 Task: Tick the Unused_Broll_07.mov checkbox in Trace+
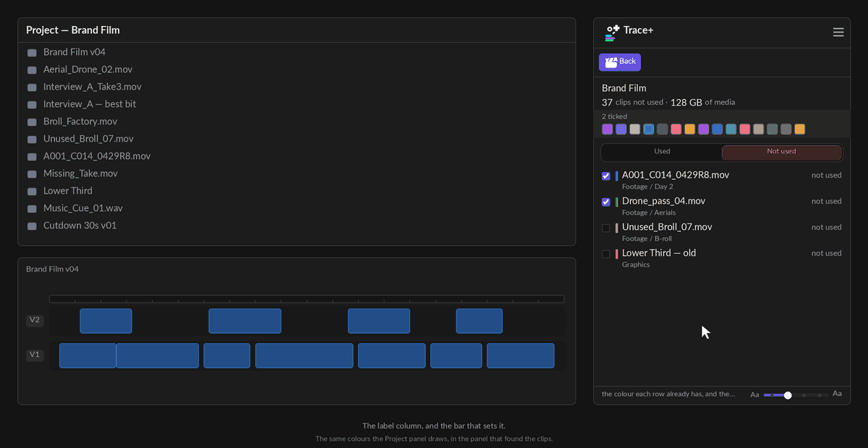pyautogui.click(x=606, y=228)
